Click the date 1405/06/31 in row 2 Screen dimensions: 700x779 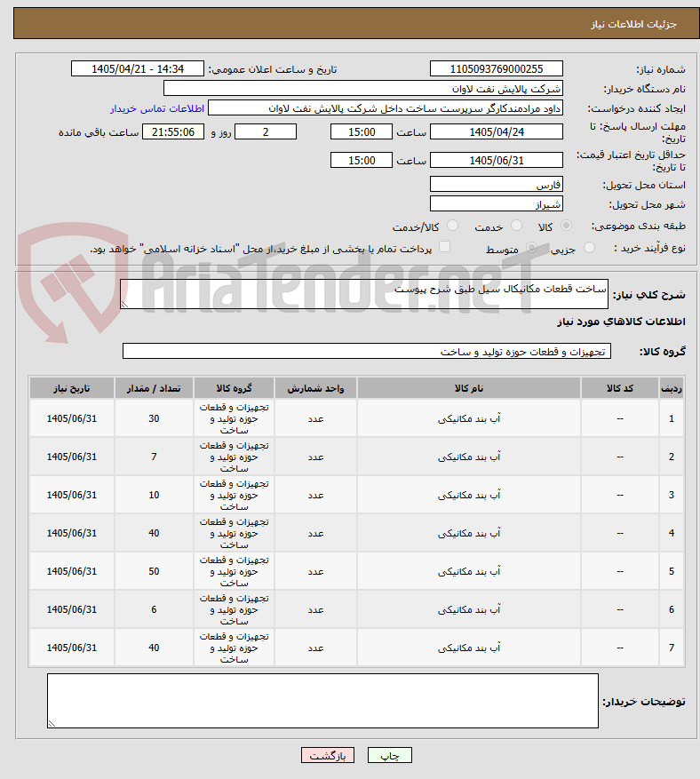(72, 457)
